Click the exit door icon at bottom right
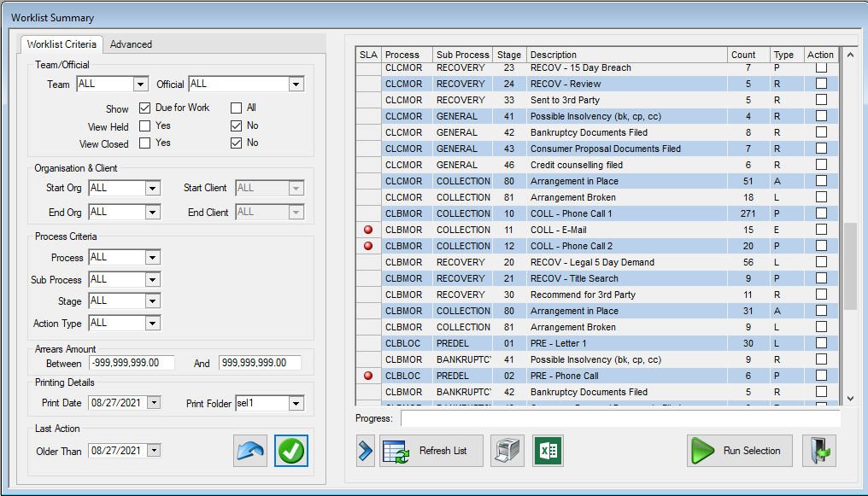This screenshot has width=868, height=496. (x=818, y=451)
